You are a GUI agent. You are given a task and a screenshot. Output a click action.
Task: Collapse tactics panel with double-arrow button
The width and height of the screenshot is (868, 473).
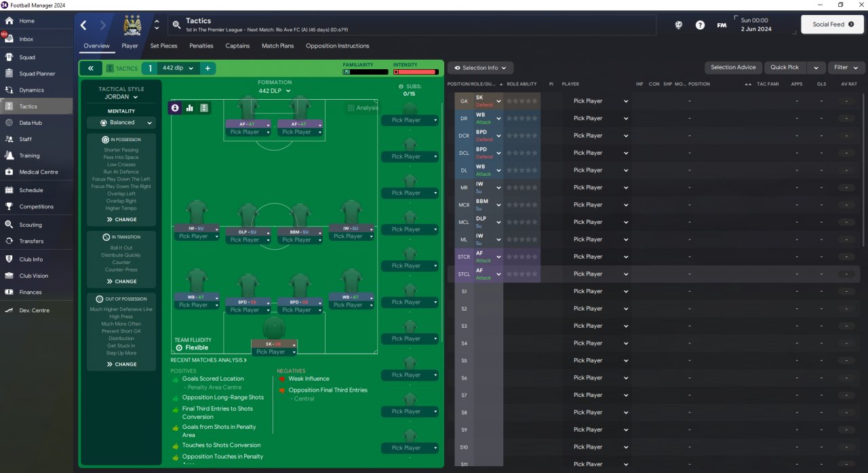(x=90, y=68)
